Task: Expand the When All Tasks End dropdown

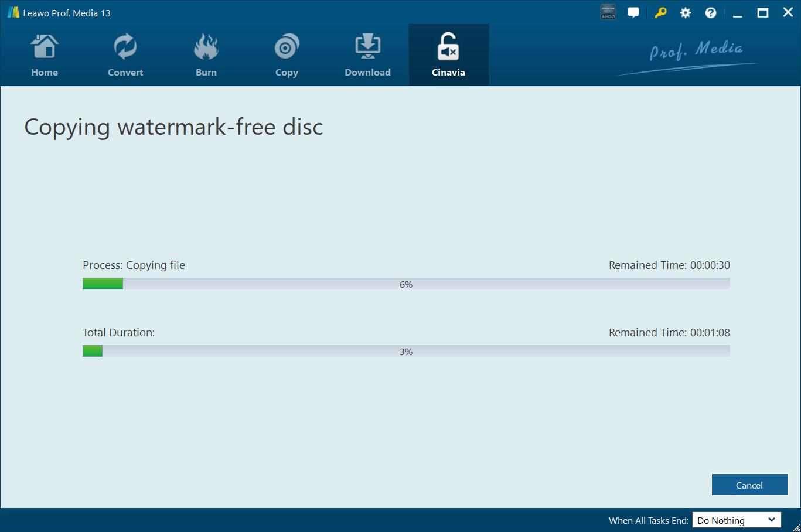Action: click(x=737, y=520)
